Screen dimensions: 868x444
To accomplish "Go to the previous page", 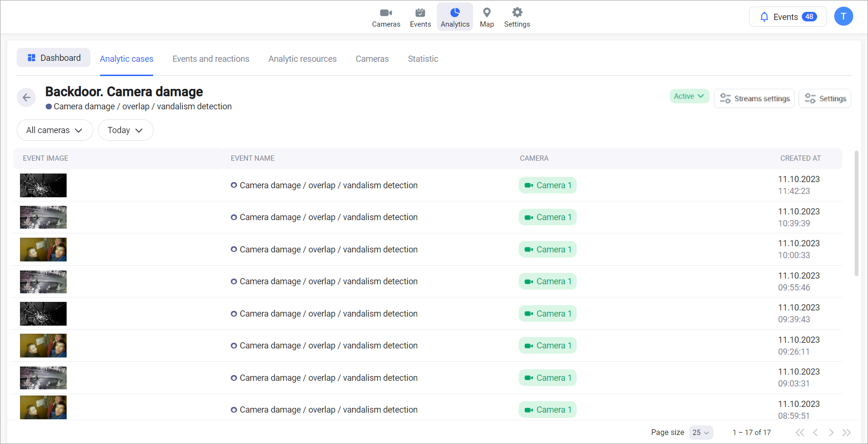I will tap(816, 432).
